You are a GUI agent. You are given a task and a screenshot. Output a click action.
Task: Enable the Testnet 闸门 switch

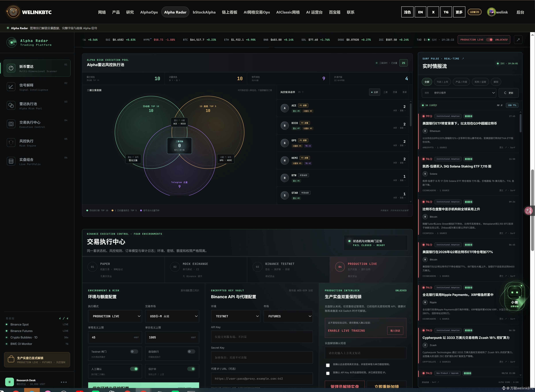tap(134, 351)
